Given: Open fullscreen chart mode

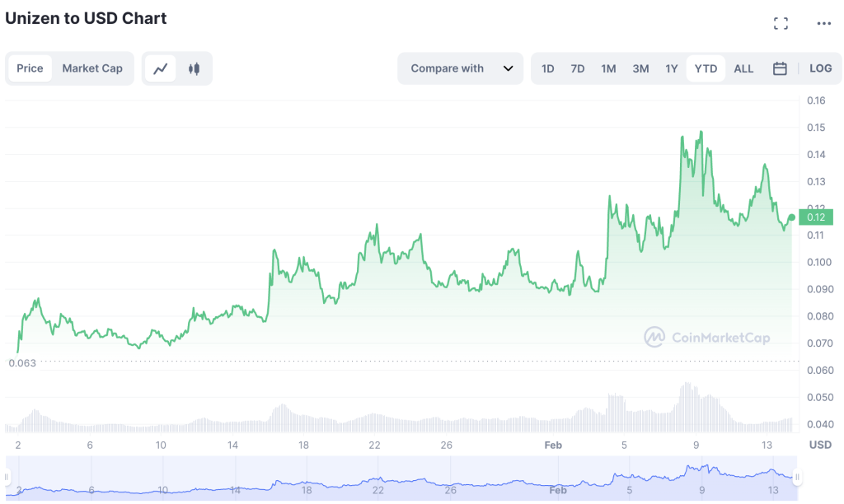Looking at the screenshot, I should [781, 23].
